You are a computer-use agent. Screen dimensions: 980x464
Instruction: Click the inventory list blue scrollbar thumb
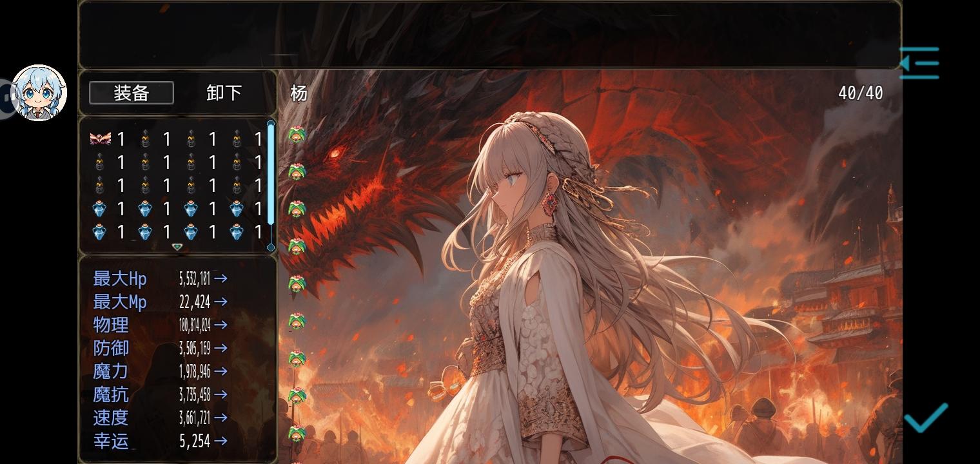tap(271, 174)
